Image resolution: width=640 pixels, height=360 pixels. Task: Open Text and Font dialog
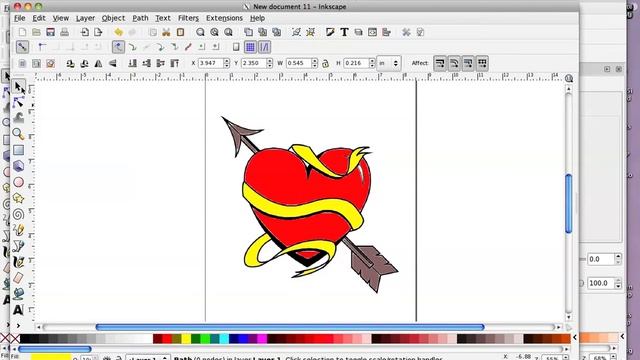pos(344,32)
